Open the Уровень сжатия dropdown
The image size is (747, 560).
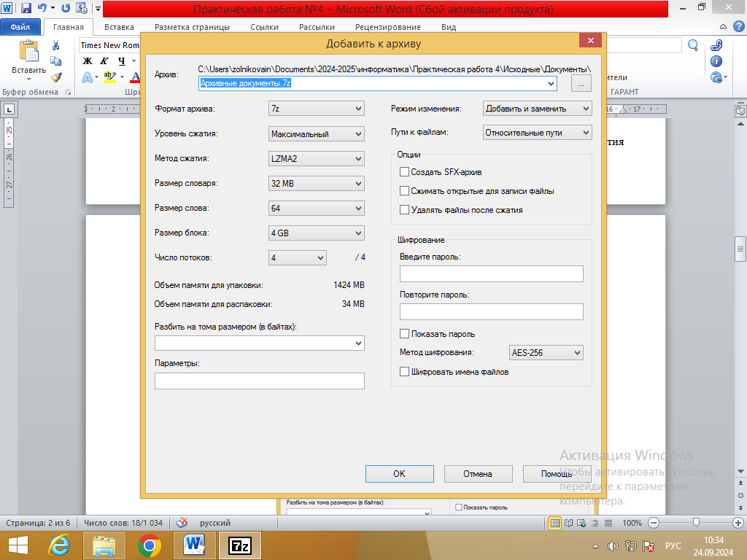[x=317, y=134]
